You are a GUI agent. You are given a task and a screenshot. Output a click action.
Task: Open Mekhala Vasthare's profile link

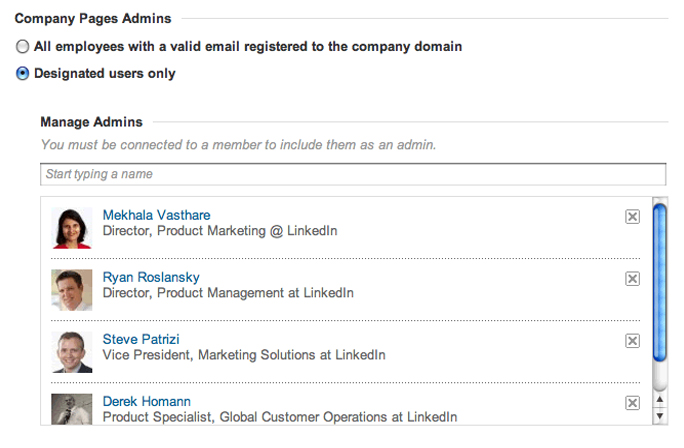point(156,215)
